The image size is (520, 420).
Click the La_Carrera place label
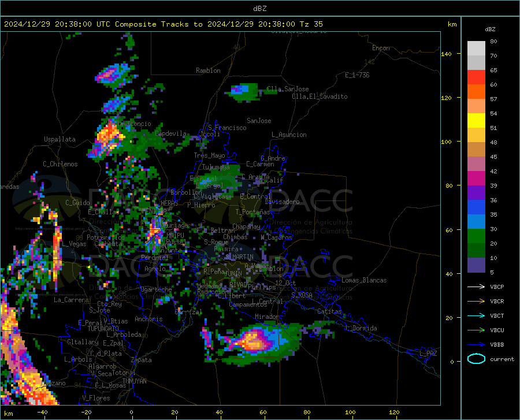tap(71, 300)
